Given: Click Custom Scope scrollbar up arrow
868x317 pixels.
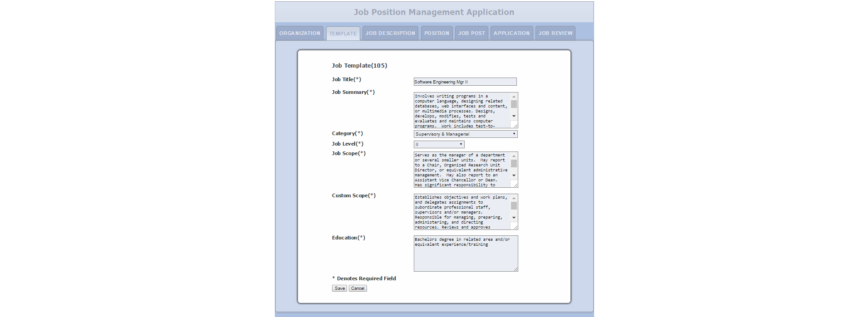Looking at the screenshot, I should click(514, 198).
